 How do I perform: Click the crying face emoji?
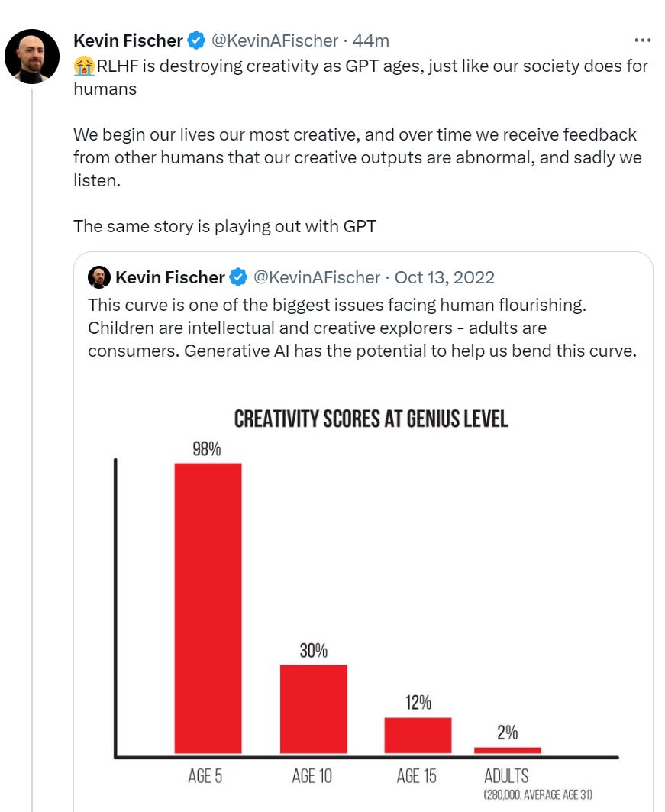click(83, 66)
